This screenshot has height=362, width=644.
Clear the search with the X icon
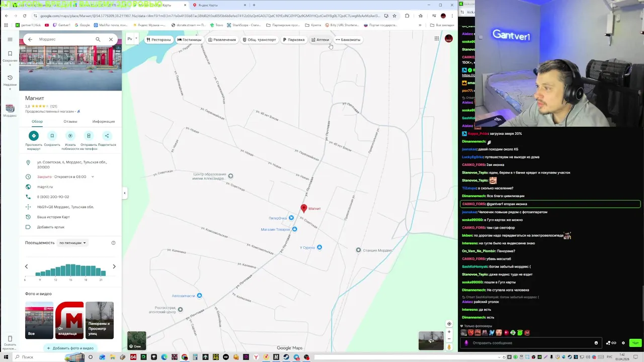[111, 39]
